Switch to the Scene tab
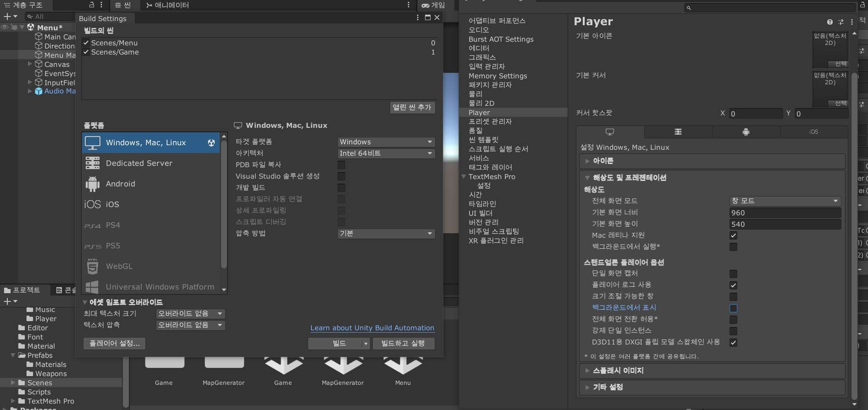The width and height of the screenshot is (868, 410). pyautogui.click(x=123, y=5)
